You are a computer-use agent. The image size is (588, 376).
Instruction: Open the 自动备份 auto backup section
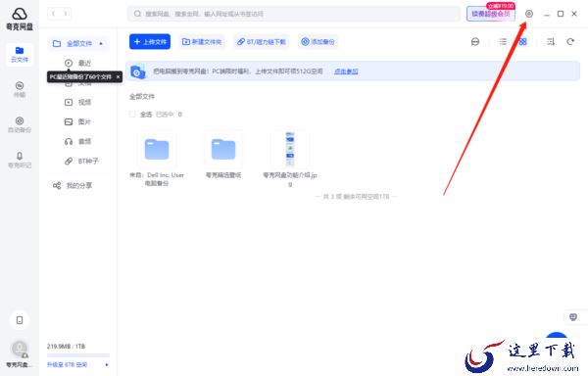(x=20, y=124)
